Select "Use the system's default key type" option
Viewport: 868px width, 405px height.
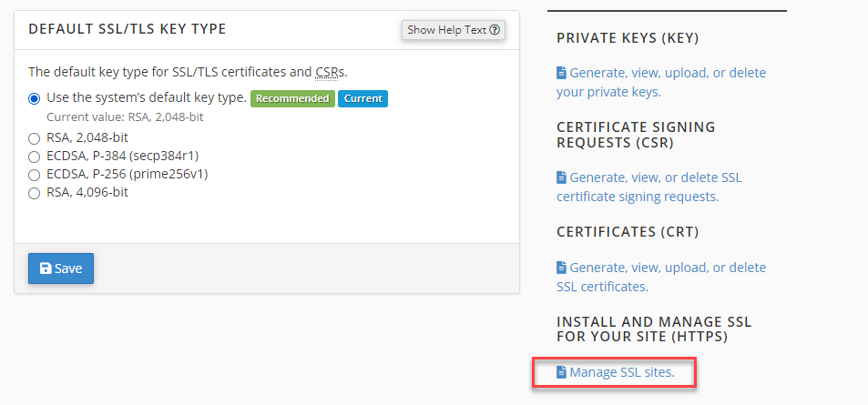[x=35, y=98]
